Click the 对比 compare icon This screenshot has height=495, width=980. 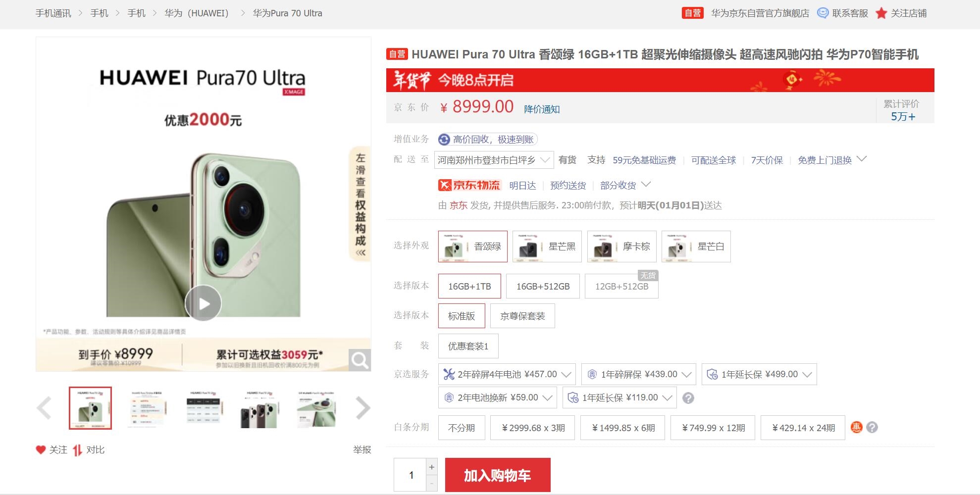click(77, 450)
